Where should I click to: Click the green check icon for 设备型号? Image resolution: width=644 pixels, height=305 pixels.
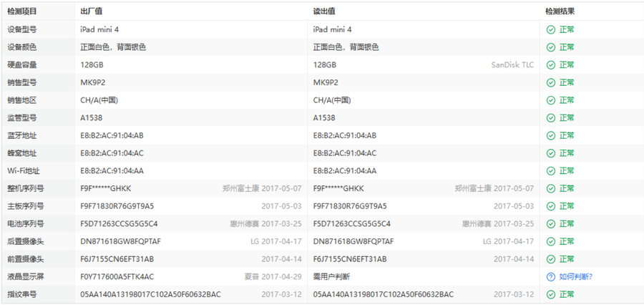click(550, 29)
